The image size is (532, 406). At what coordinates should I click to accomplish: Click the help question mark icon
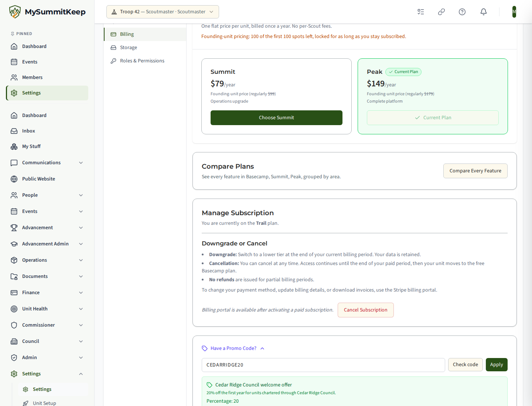pyautogui.click(x=462, y=12)
